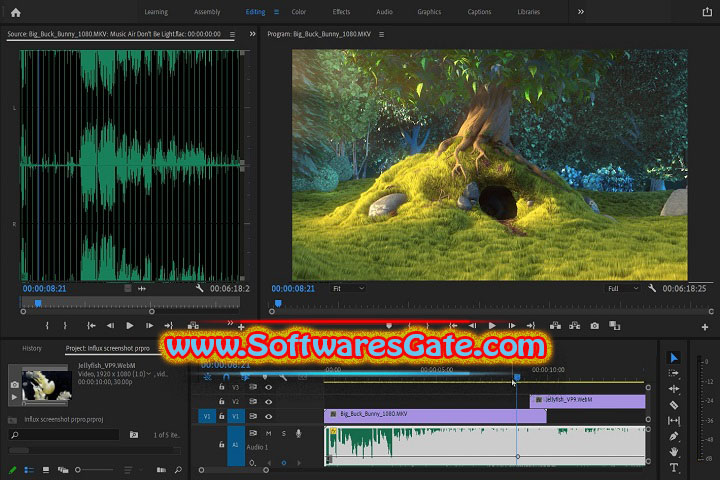This screenshot has height=480, width=720.
Task: Toggle V1 source patching button
Action: point(207,416)
